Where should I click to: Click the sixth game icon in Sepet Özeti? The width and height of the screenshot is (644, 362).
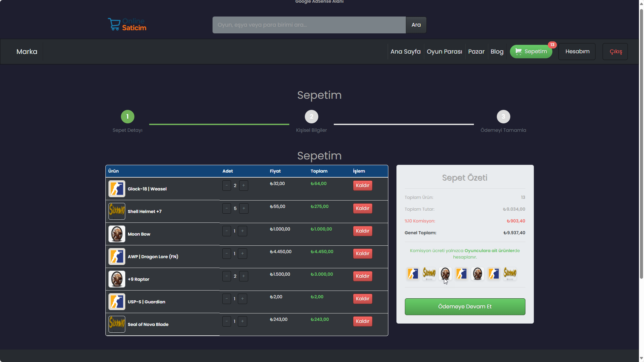[494, 273]
